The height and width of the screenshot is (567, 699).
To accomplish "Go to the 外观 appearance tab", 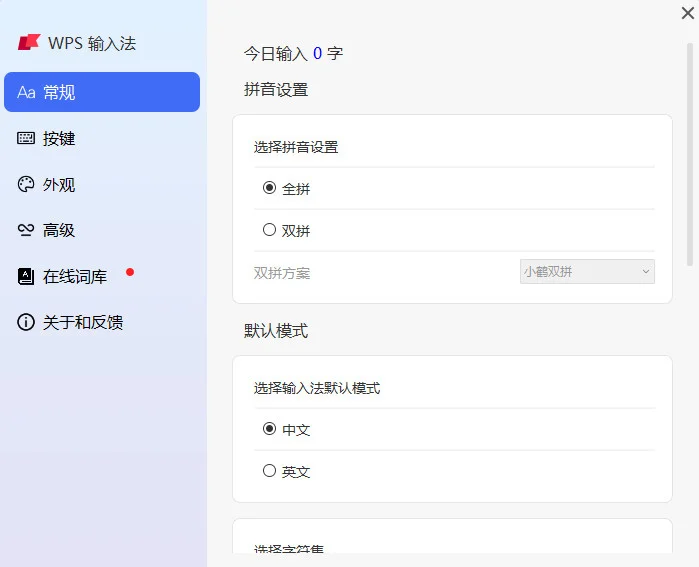I will coord(102,184).
